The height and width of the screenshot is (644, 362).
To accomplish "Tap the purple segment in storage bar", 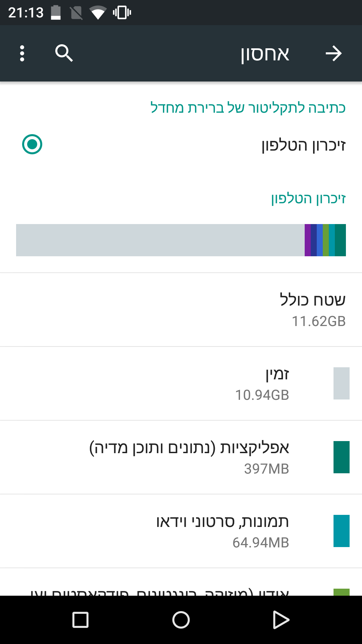I will 308,240.
